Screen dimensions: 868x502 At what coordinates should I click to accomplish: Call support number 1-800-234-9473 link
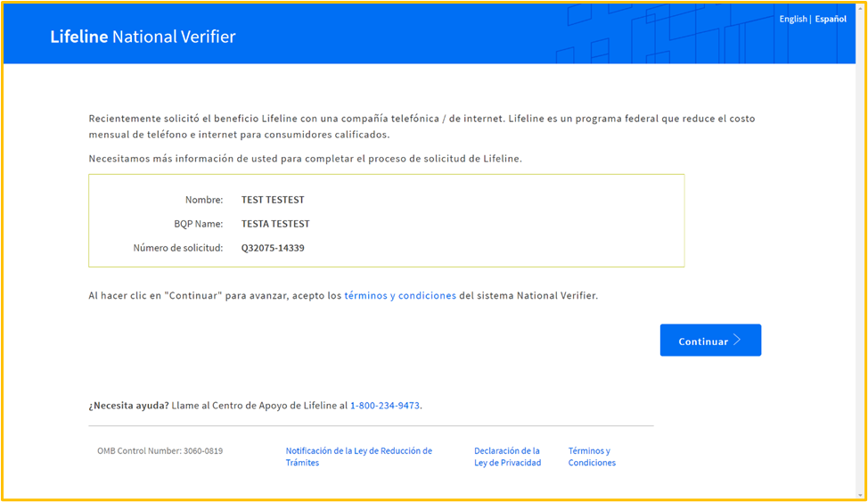click(x=385, y=406)
